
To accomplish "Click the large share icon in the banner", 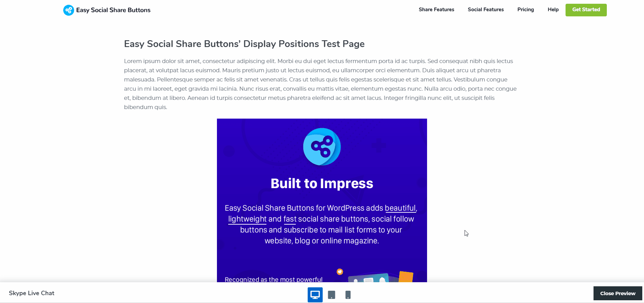I will [322, 147].
